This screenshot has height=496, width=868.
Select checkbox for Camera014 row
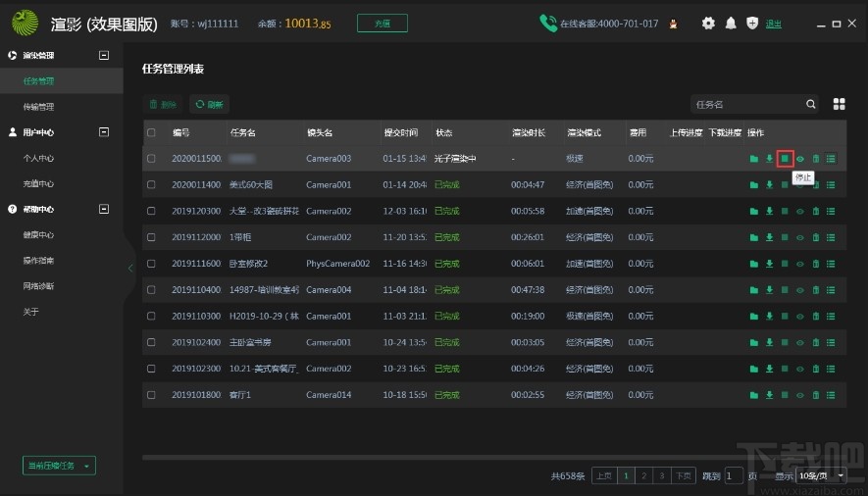[x=151, y=395]
